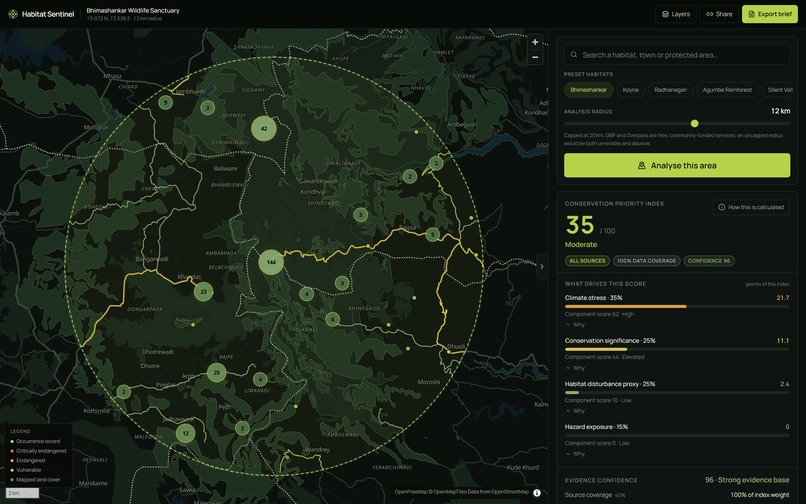The width and height of the screenshot is (806, 504).
Task: Open the 144 occurrence cluster
Action: coord(271,262)
